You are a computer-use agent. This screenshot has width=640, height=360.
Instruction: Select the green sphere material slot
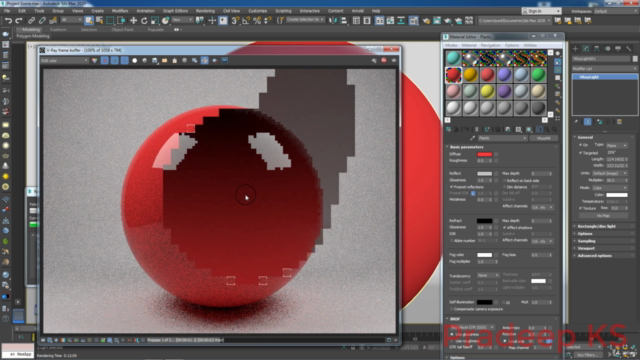click(x=538, y=75)
